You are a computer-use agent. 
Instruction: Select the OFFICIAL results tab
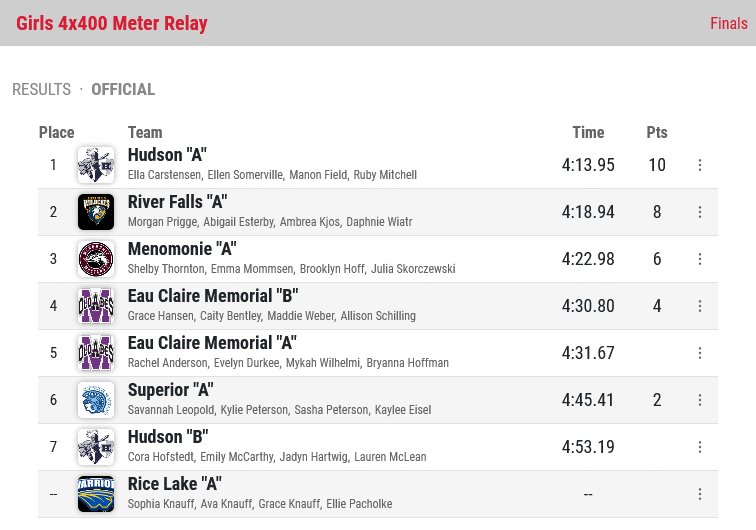click(x=123, y=89)
